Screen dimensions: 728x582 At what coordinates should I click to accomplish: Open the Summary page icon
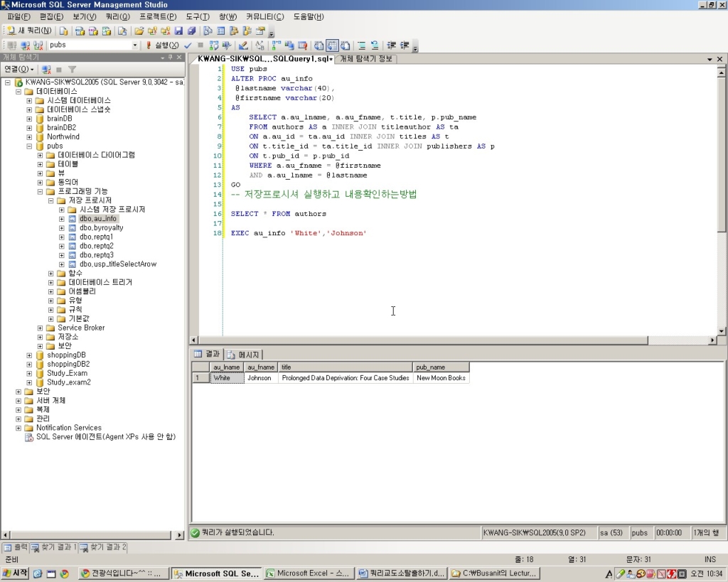(x=221, y=31)
